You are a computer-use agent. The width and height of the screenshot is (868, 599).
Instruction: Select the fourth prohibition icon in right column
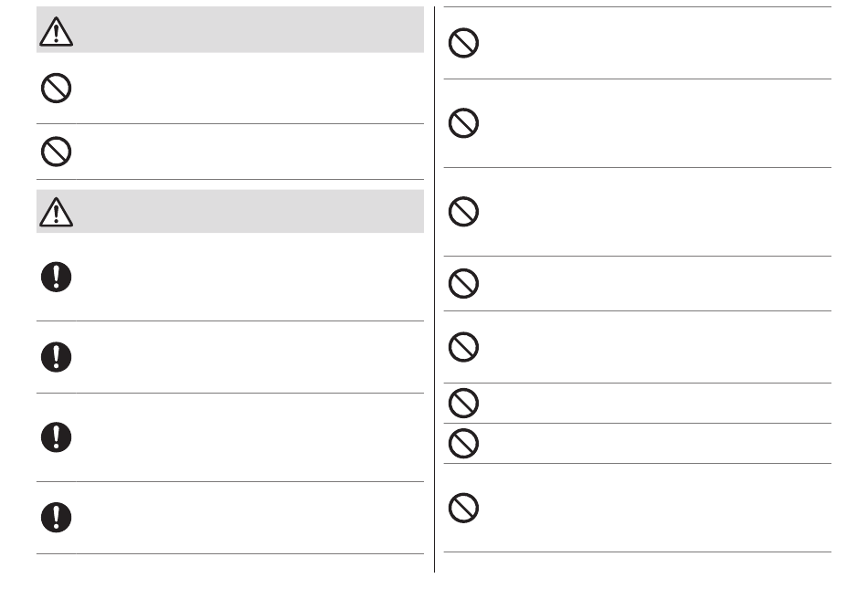[464, 284]
